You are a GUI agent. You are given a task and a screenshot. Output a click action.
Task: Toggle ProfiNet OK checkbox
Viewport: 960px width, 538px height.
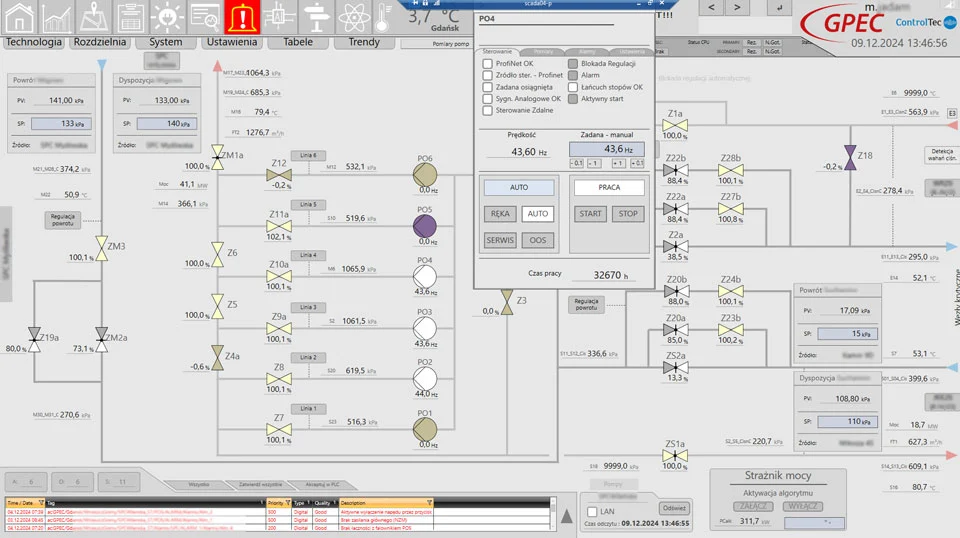pos(487,64)
